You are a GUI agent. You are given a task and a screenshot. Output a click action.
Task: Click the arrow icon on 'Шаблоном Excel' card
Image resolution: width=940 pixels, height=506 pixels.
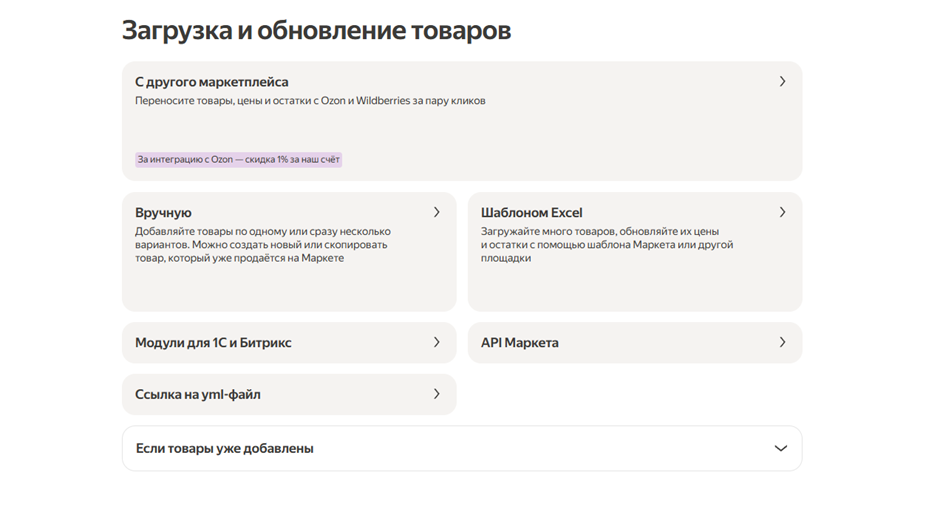pyautogui.click(x=782, y=212)
